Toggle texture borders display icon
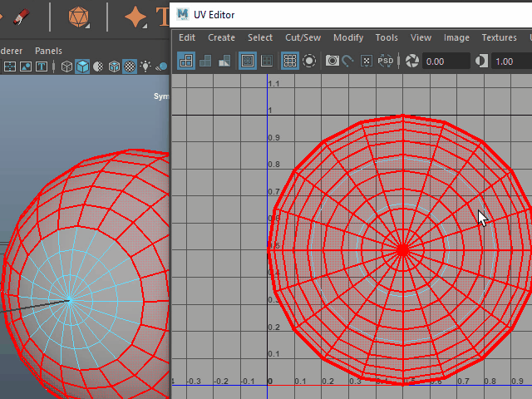 (x=248, y=61)
